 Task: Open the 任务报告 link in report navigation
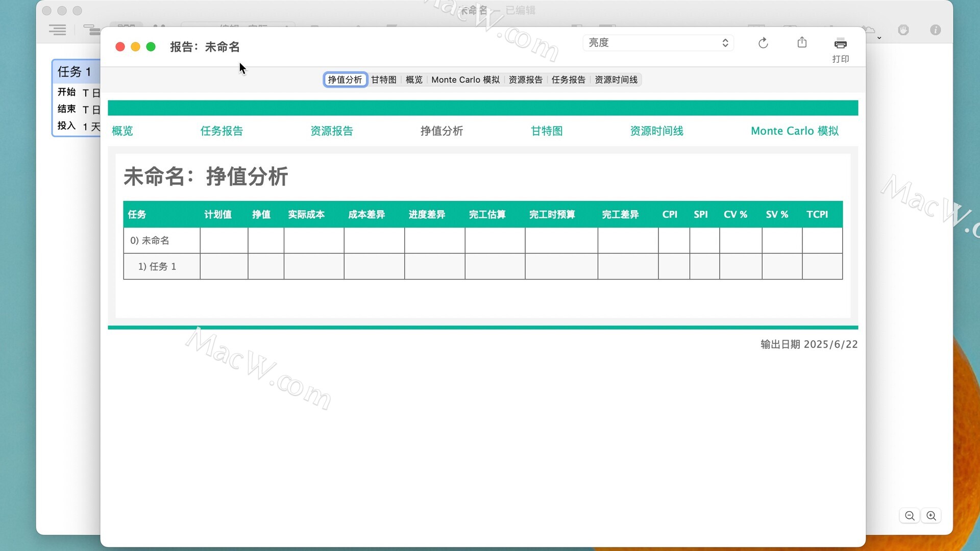click(x=222, y=131)
